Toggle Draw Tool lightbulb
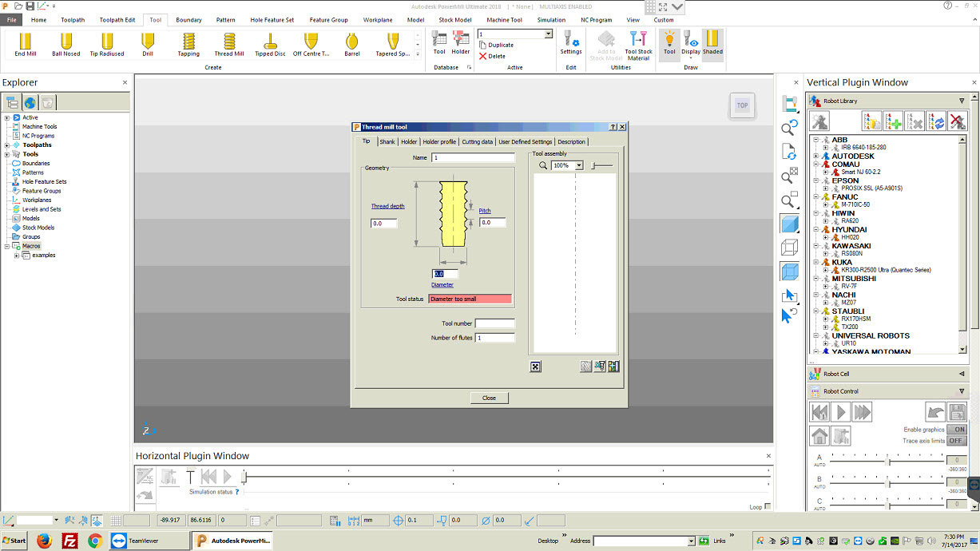The image size is (980, 551). point(669,43)
